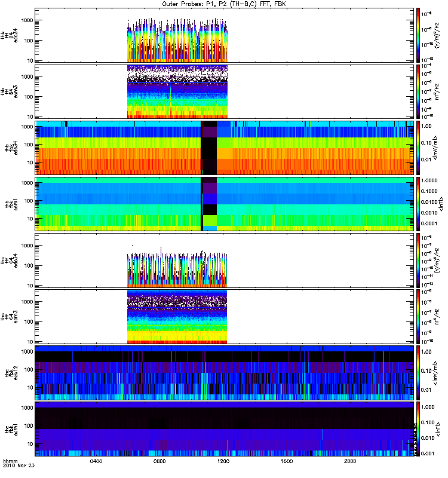Image resolution: width=448 pixels, height=478 pixels.
Task: Click the (V/m)²/Hz unit label of top color bar
Action: (x=437, y=35)
